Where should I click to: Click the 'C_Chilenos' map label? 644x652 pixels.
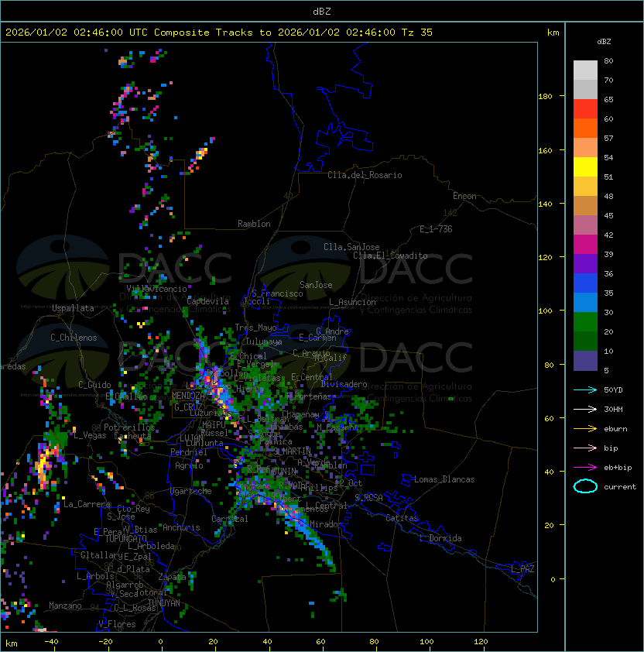click(x=74, y=338)
